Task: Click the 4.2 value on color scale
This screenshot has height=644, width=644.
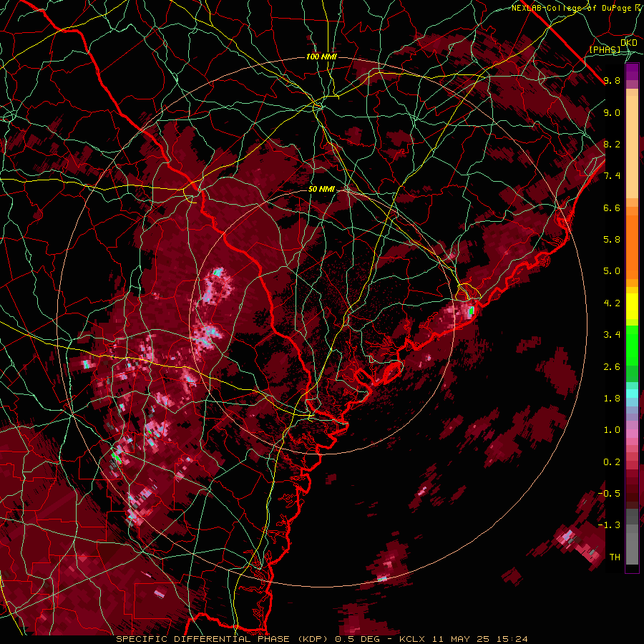Action: (612, 303)
